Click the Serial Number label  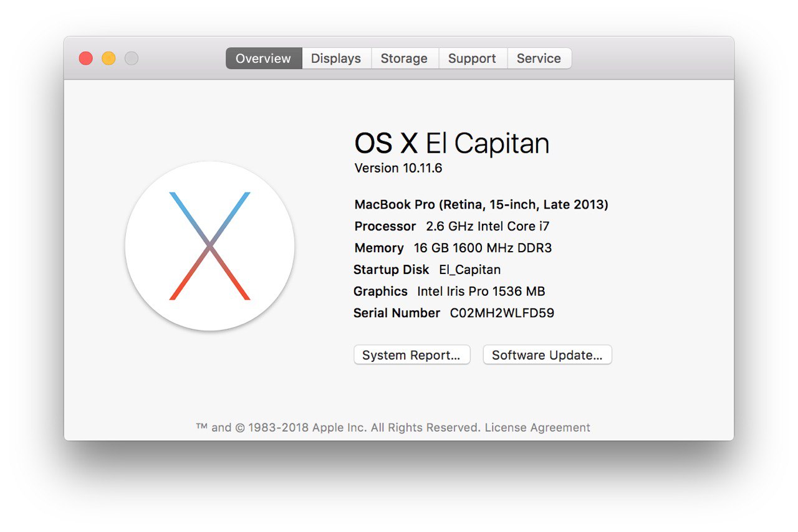point(397,313)
